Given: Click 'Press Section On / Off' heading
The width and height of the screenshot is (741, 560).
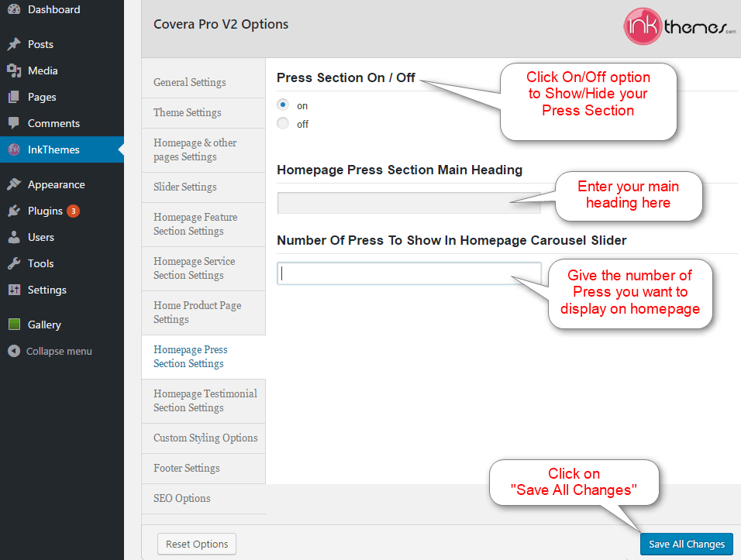Looking at the screenshot, I should pyautogui.click(x=346, y=78).
